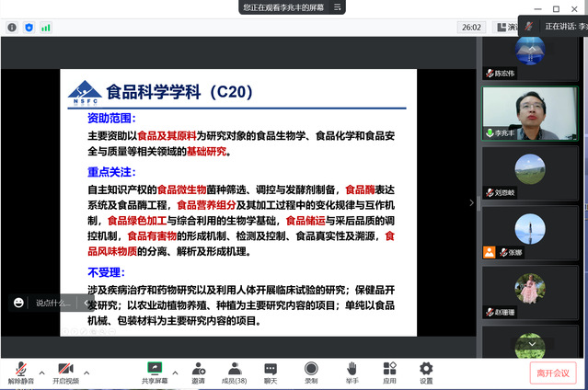This screenshot has height=390, width=588.
Task: Expand audio options arrow beside mute
Action: pos(41,373)
